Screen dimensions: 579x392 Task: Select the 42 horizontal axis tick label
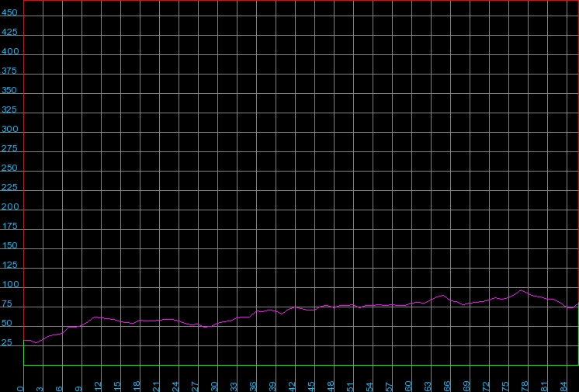click(292, 387)
